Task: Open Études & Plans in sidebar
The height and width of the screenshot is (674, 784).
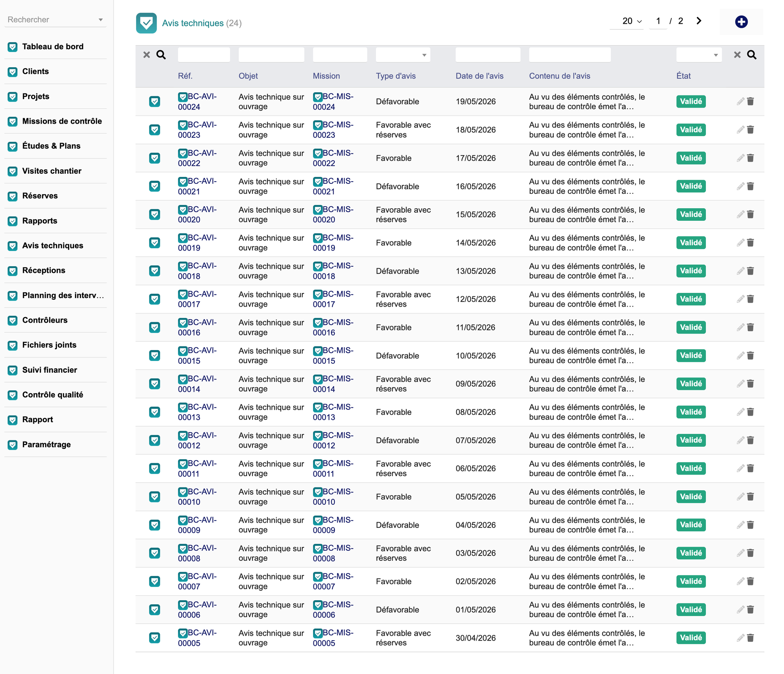Action: point(51,146)
